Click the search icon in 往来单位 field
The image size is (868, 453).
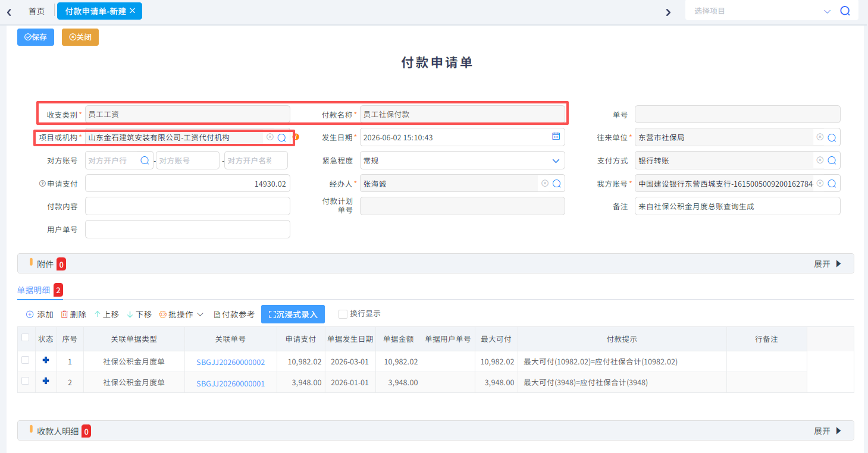[832, 137]
